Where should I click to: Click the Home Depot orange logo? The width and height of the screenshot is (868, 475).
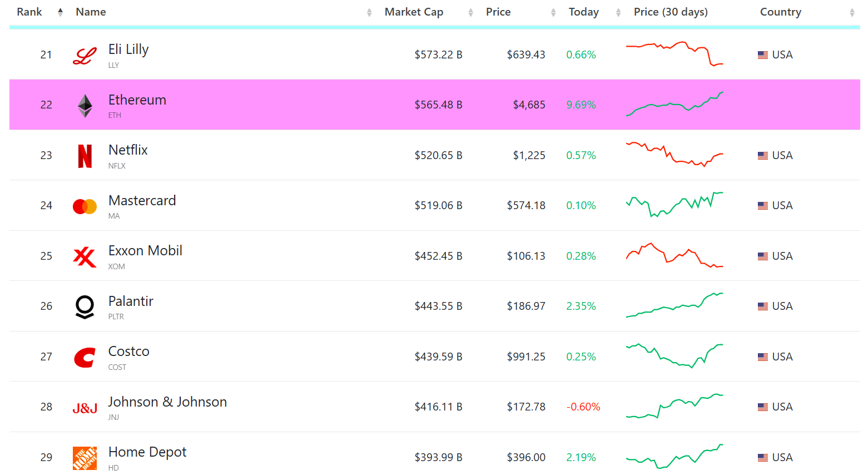[85, 458]
